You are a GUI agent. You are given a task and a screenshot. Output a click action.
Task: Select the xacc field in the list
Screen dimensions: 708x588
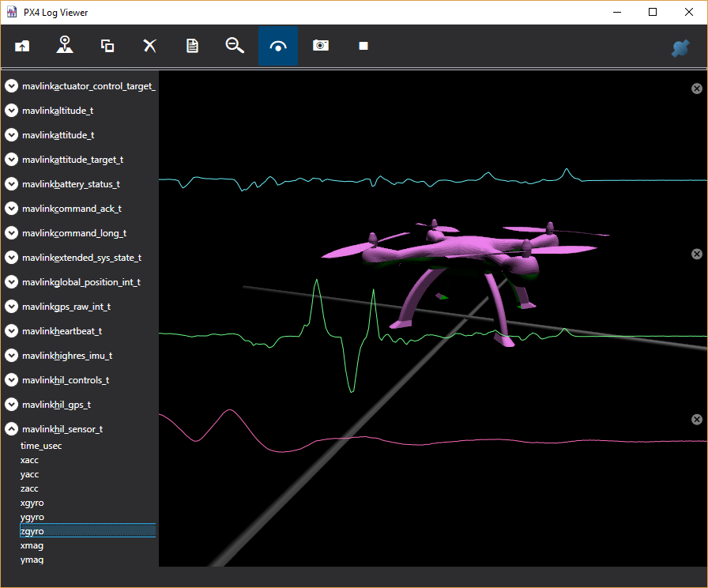click(x=29, y=460)
